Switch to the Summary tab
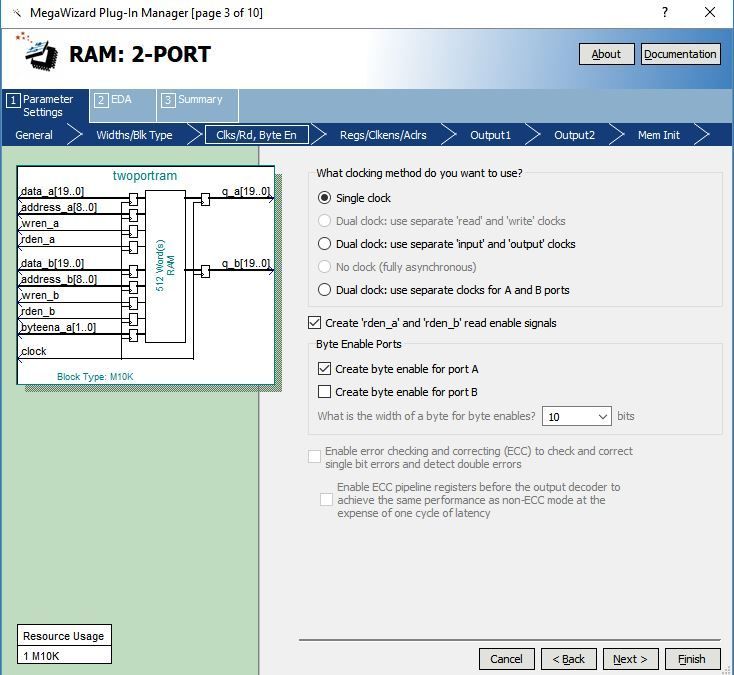 click(x=197, y=106)
